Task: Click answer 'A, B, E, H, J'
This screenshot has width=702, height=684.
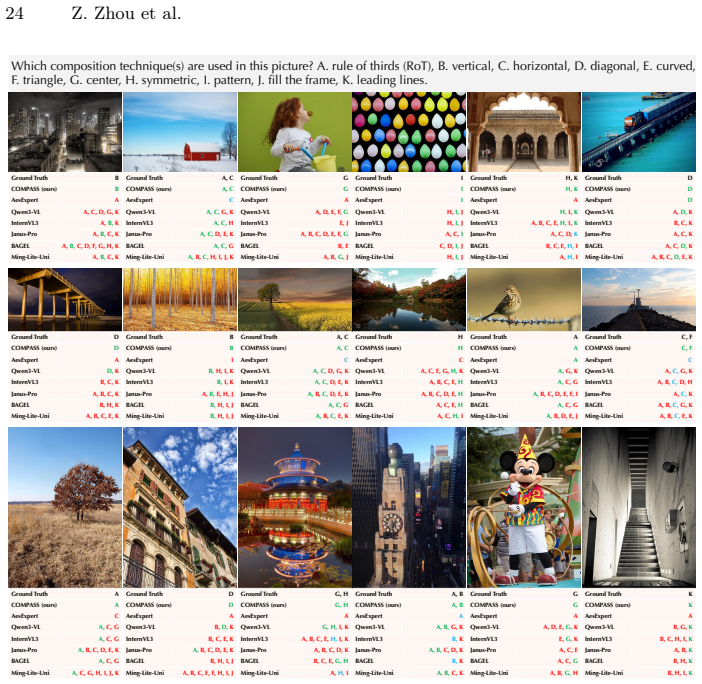Action: coord(218,394)
